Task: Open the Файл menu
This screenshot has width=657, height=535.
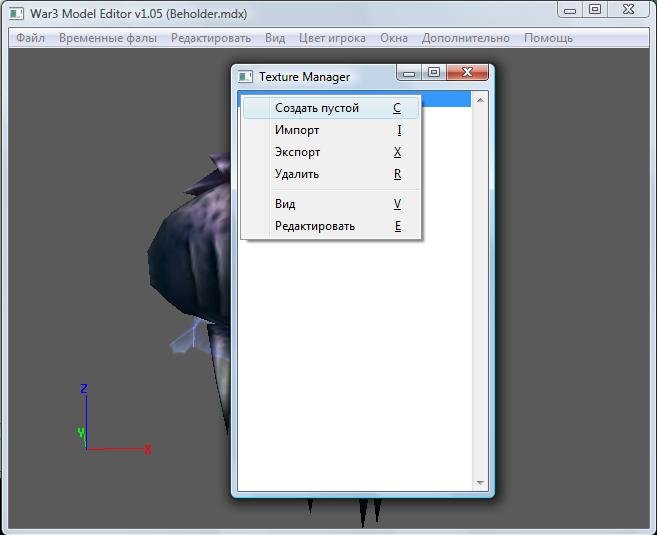Action: coord(30,38)
